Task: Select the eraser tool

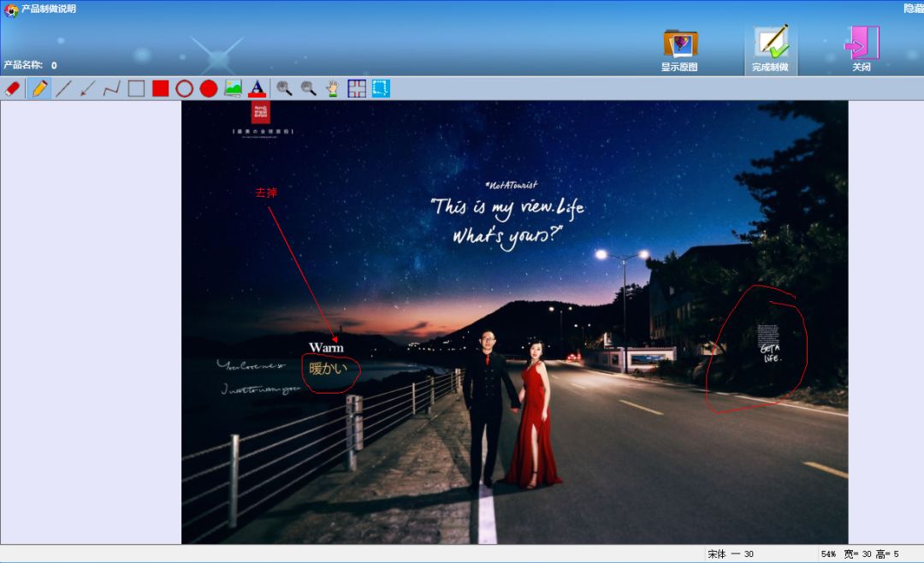Action: coord(13,88)
